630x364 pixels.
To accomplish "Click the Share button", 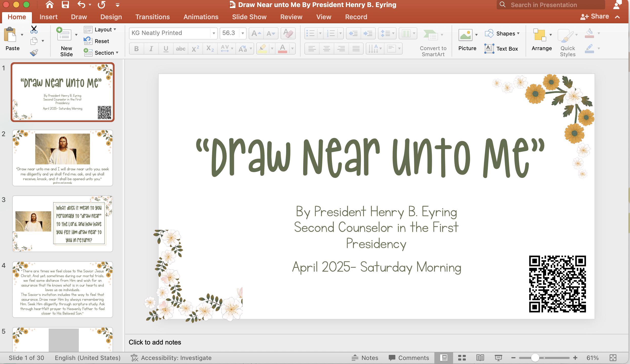I will pyautogui.click(x=595, y=16).
